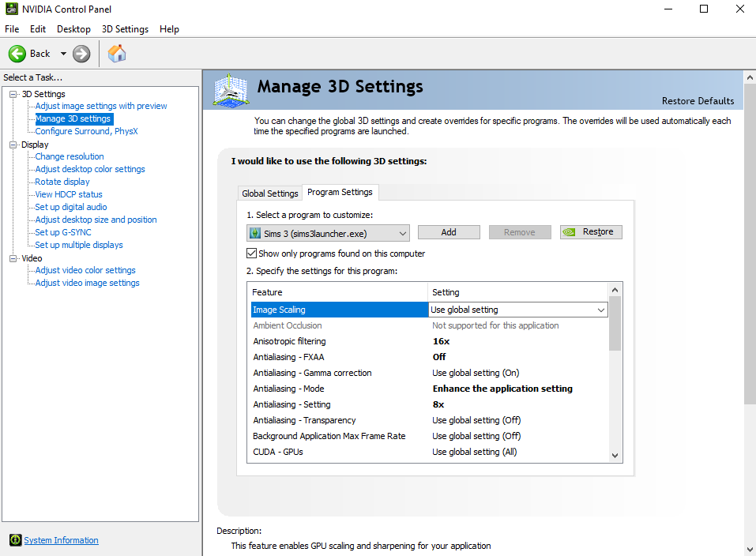
Task: Click the Setting column header
Action: click(518, 292)
